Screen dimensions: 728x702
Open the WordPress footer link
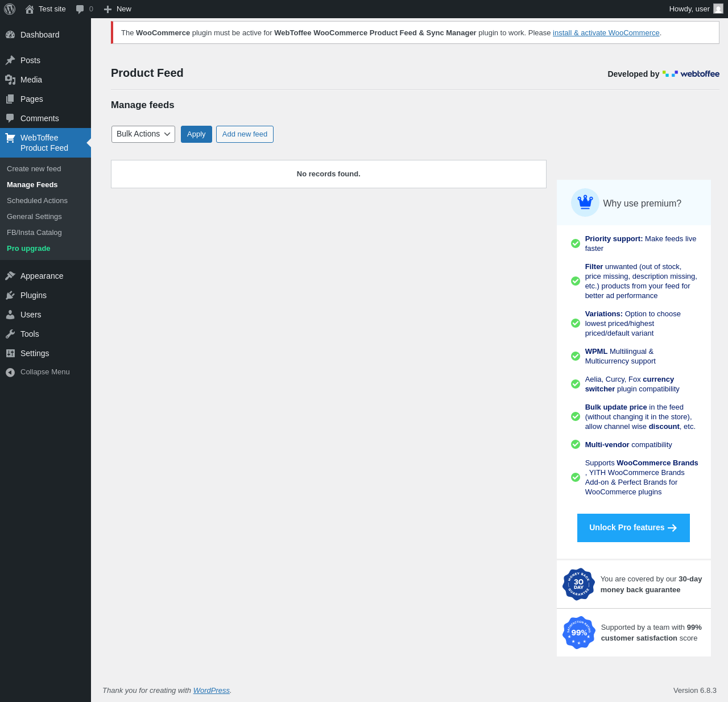click(212, 691)
